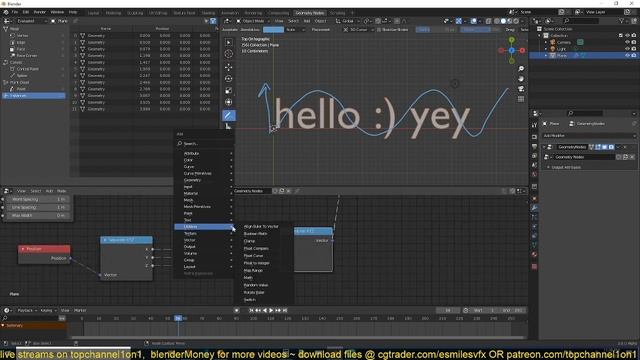Open the Render menu in top bar
Viewport: 640px width, 360px height.
pos(40,12)
